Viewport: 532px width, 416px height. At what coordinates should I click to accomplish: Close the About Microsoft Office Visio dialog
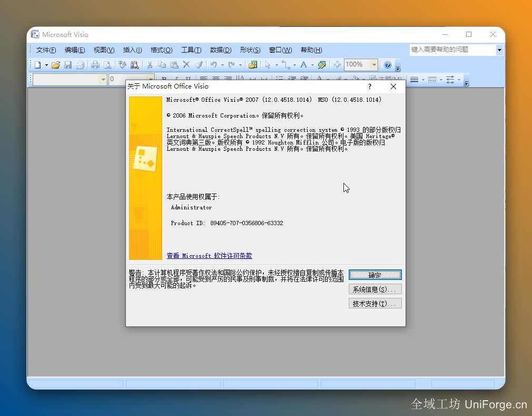[x=393, y=86]
